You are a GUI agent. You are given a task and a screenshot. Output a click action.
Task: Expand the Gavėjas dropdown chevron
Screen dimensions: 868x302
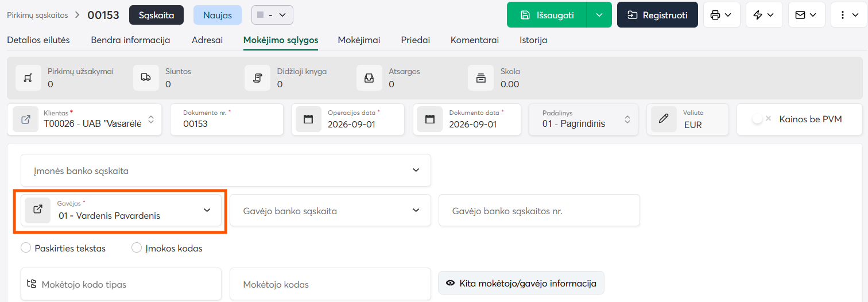[207, 210]
